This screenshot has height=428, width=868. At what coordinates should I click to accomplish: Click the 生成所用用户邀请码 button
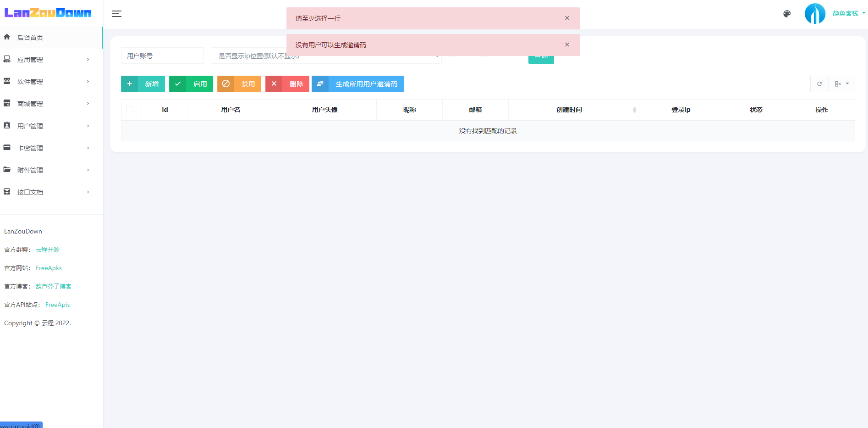(x=357, y=84)
